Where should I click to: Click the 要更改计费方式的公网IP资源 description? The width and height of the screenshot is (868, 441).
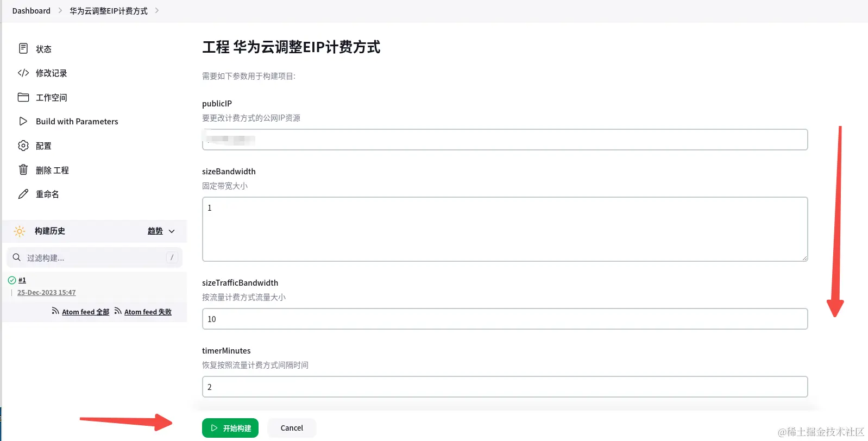251,118
